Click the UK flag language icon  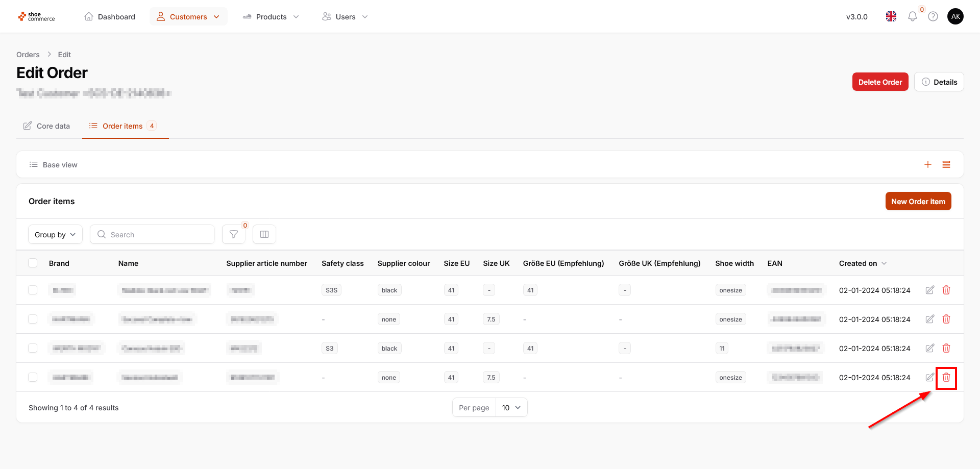[x=891, y=17]
